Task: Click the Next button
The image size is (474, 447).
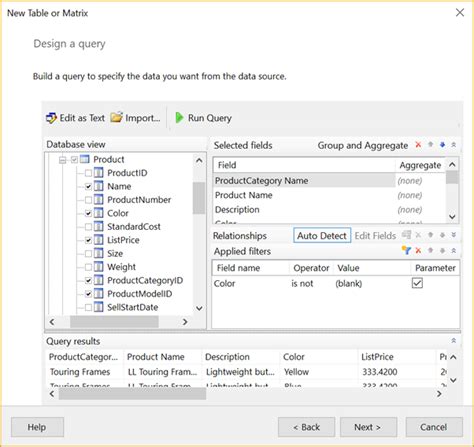Action: tap(368, 427)
